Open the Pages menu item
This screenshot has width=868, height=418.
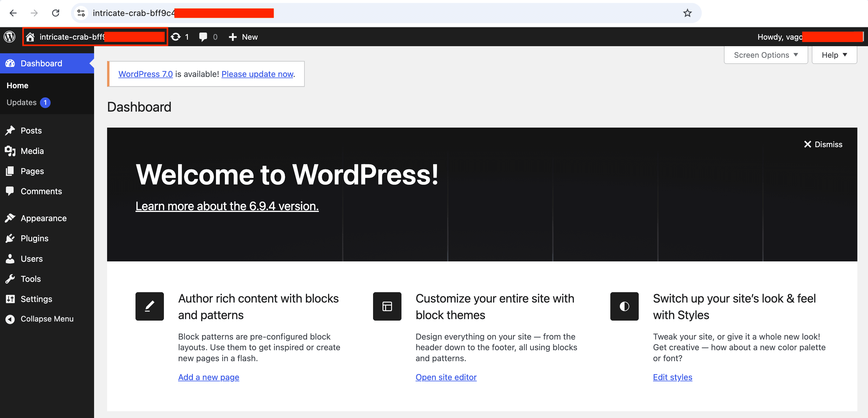click(47, 171)
